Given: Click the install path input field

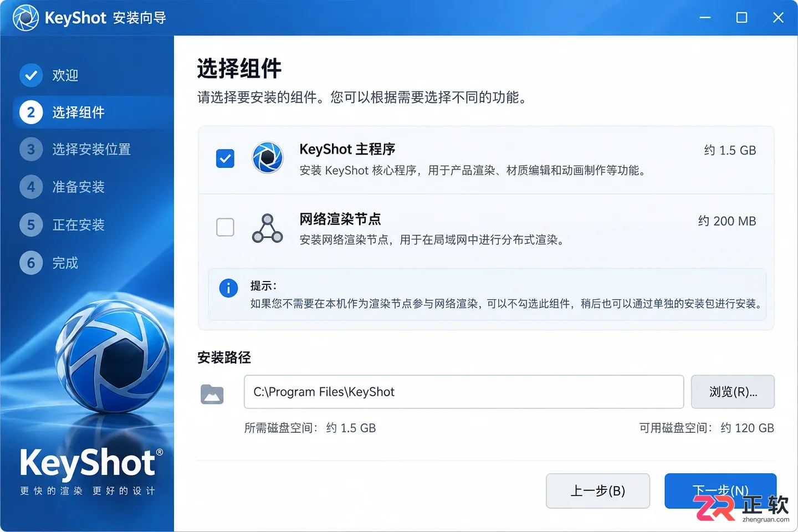Looking at the screenshot, I should [464, 392].
